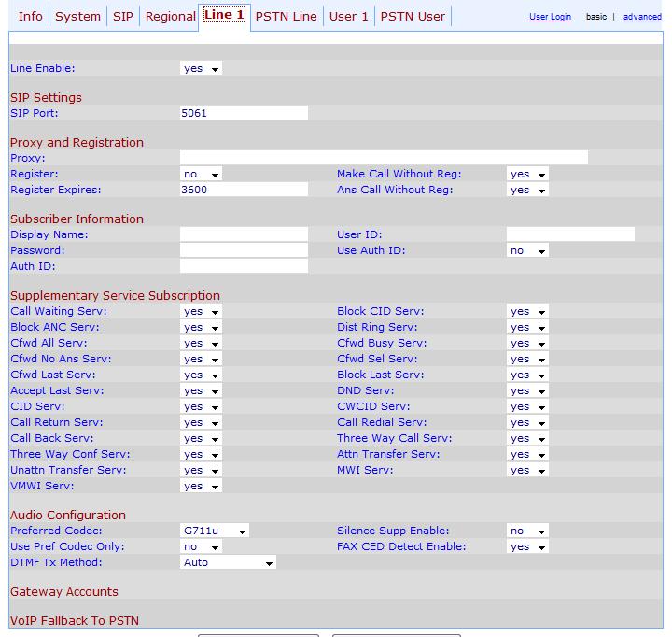Open the PSTN User tab

point(413,16)
